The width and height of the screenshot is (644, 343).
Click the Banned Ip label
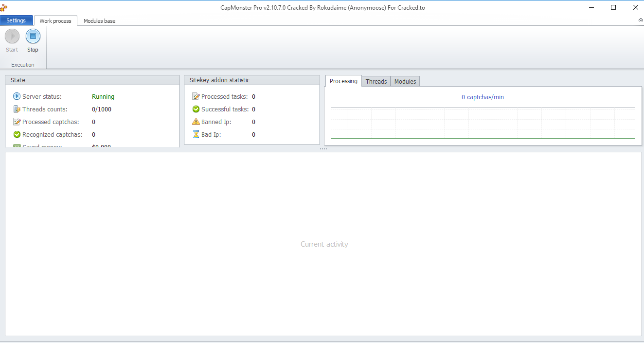(216, 122)
